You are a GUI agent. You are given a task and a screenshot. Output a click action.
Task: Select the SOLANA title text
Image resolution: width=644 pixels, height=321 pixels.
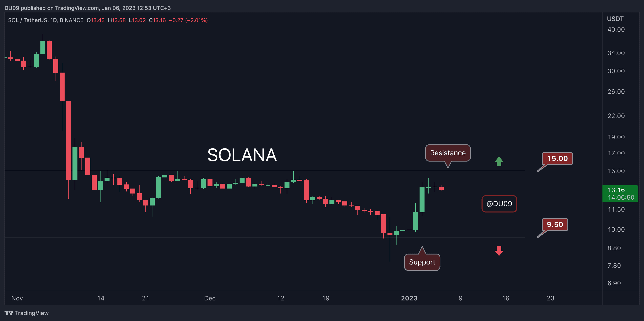242,155
